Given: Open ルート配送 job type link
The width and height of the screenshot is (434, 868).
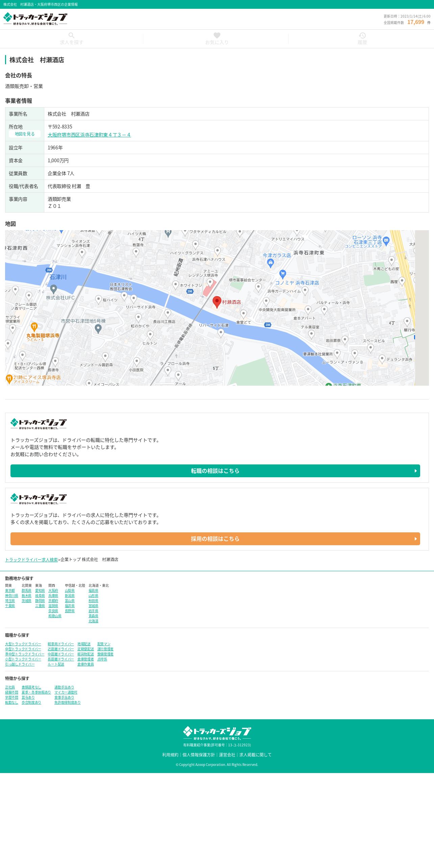Looking at the screenshot, I should 56,665.
